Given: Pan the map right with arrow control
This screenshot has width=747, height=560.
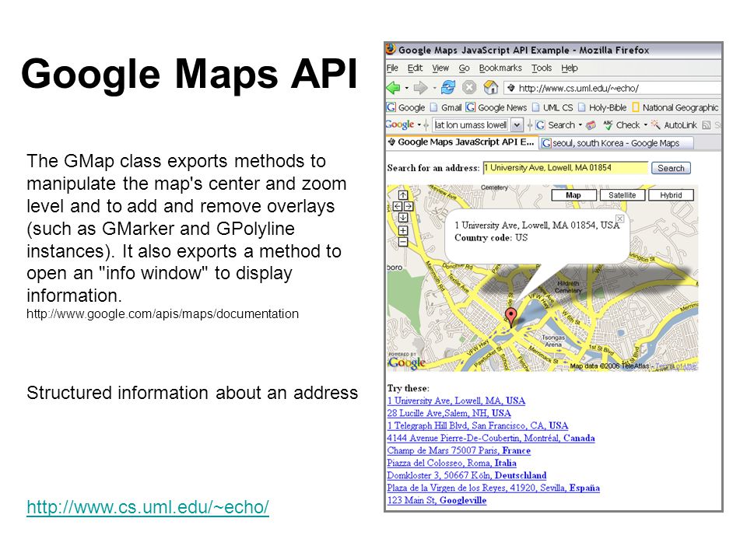Looking at the screenshot, I should coord(409,206).
